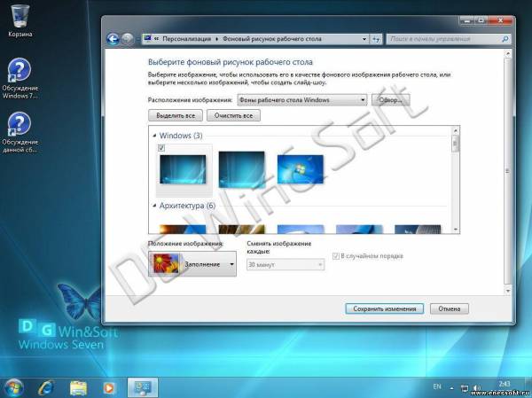Click the search magnifier icon

click(x=505, y=39)
